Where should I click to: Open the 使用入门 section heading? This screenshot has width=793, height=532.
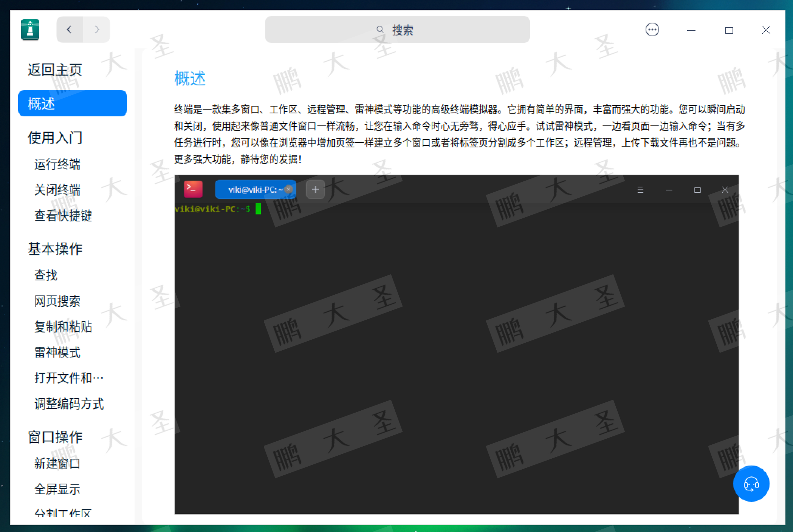(x=55, y=138)
